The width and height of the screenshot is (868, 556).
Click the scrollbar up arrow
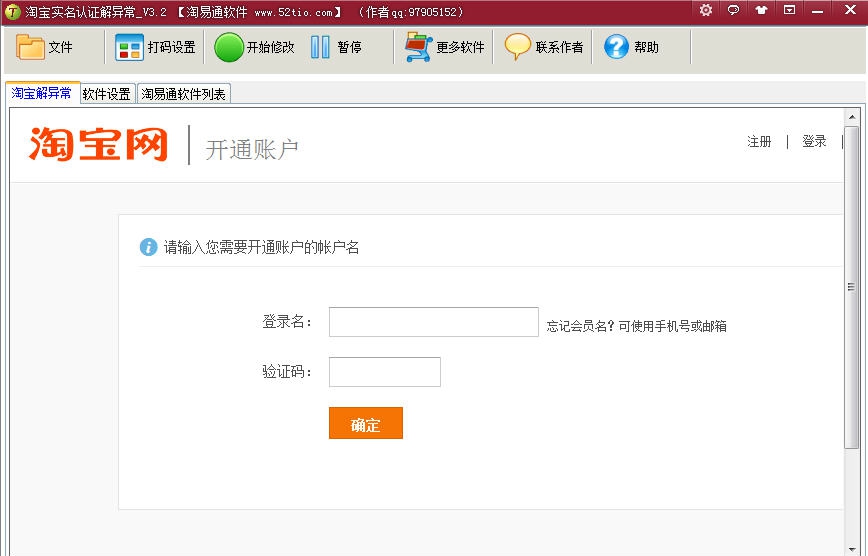tap(852, 117)
